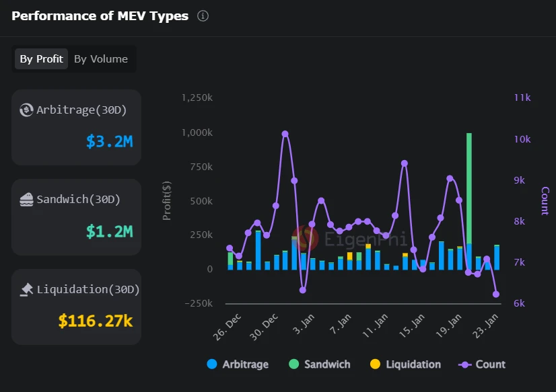The image size is (556, 392).
Task: Click the last Count data point near 23 Jan
Action: pos(496,295)
